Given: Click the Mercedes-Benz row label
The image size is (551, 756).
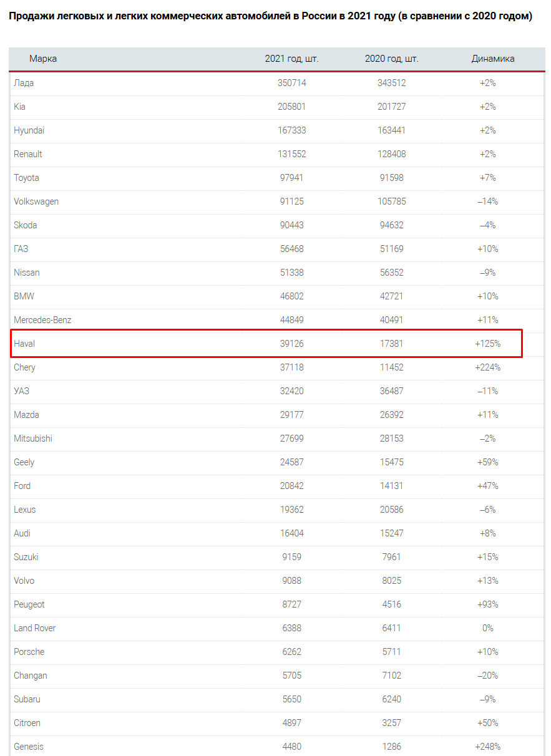Looking at the screenshot, I should coord(42,320).
